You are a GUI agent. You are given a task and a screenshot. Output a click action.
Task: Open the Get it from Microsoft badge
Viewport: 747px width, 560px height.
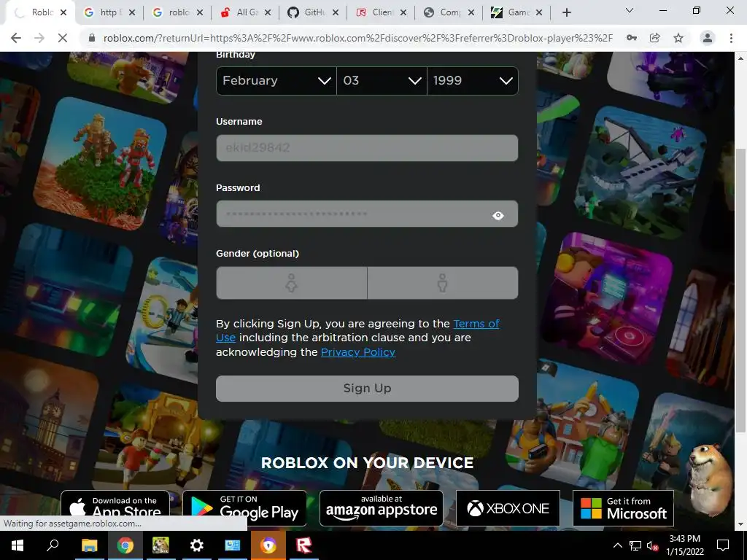click(623, 508)
